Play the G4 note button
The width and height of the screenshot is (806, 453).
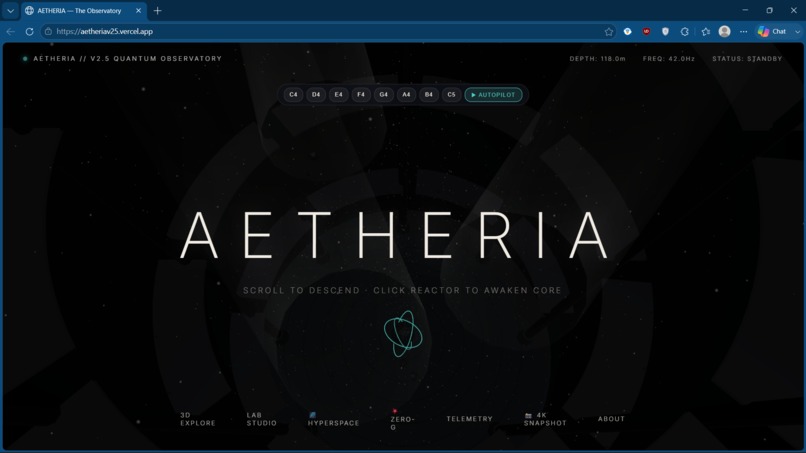[383, 95]
